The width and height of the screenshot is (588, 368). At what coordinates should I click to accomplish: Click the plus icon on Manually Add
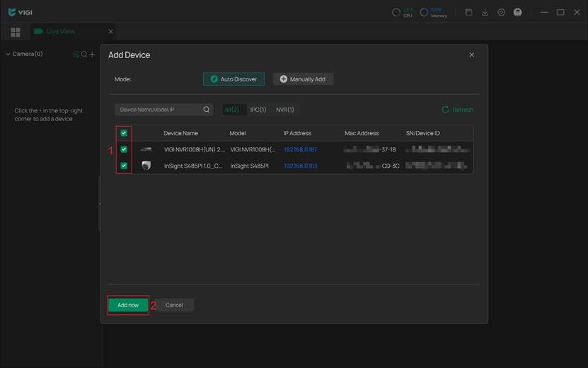click(284, 79)
